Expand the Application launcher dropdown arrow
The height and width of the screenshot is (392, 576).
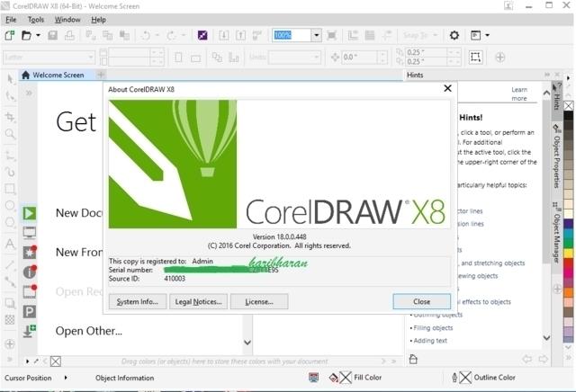click(x=488, y=35)
